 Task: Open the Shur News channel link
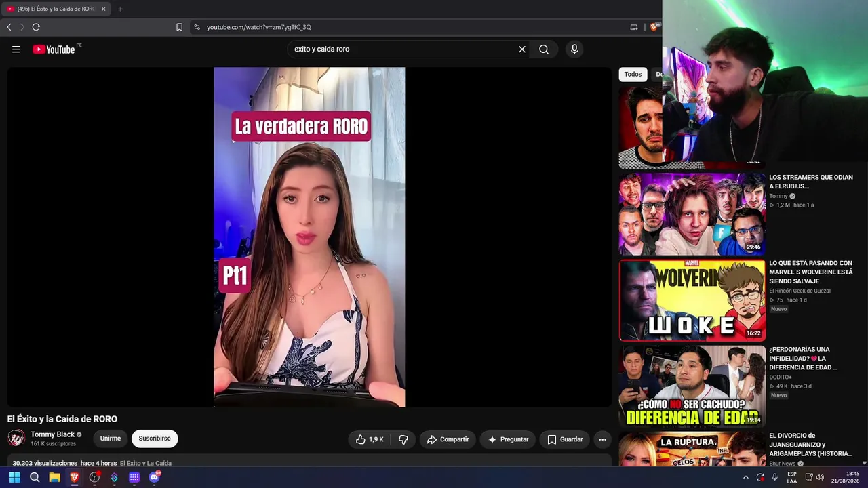pos(783,464)
